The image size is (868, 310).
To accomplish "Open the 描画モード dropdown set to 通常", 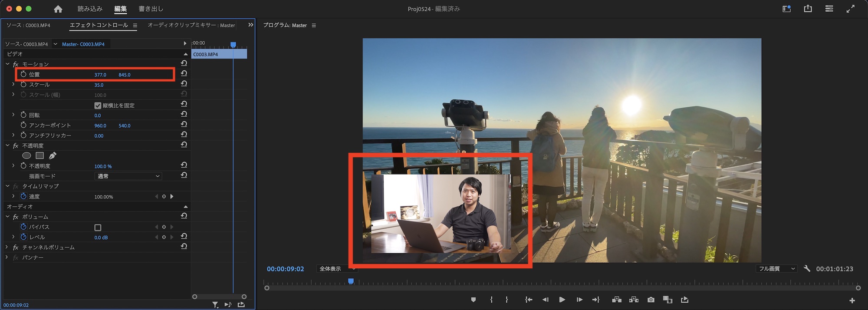I will pos(128,176).
